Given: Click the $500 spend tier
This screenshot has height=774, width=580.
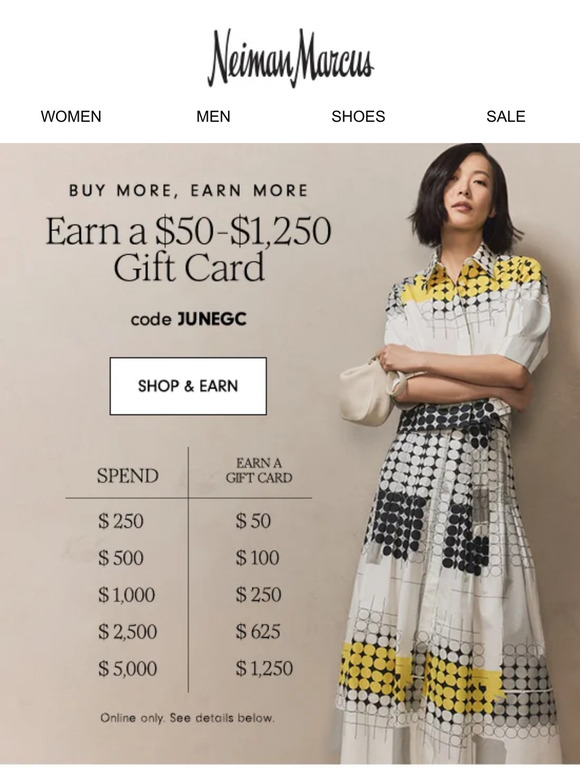Looking at the screenshot, I should tap(121, 558).
